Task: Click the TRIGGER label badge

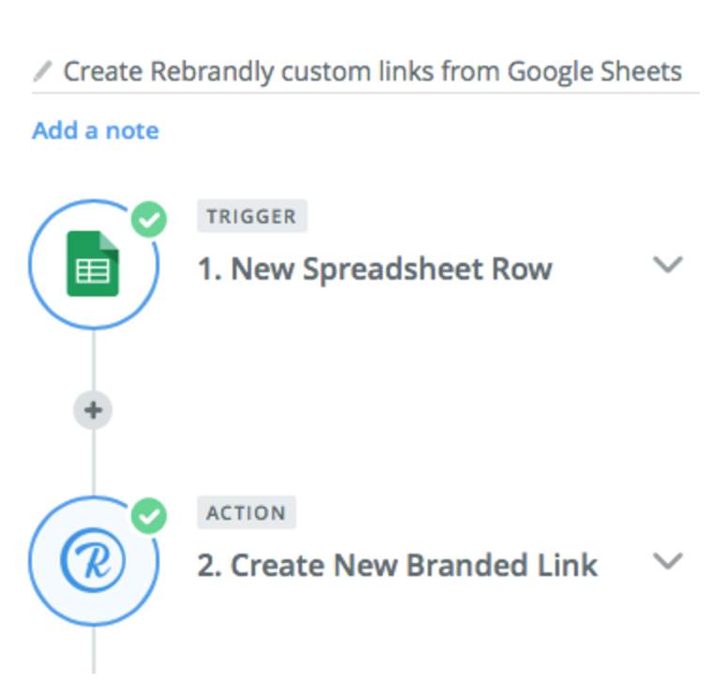Action: [x=252, y=216]
